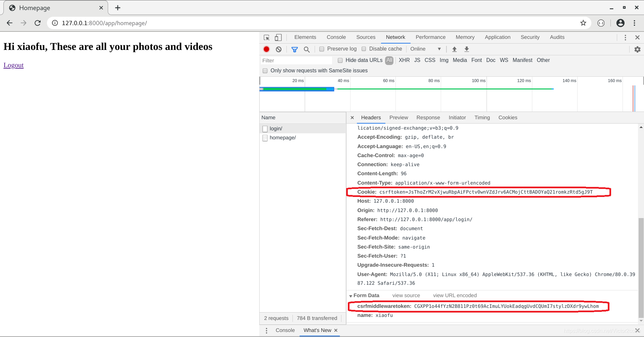Viewport: 644px width, 337px height.
Task: Click the headers pane vertical scrollbar
Action: pos(641,267)
